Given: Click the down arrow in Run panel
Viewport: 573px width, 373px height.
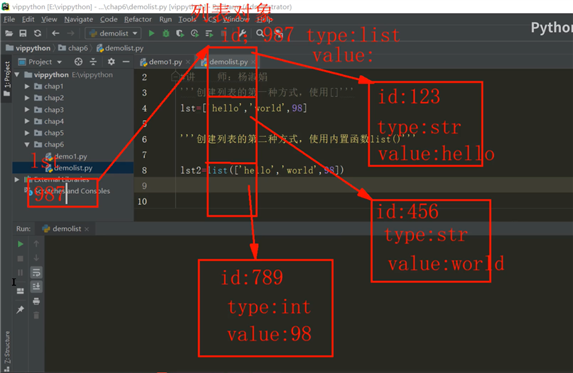Looking at the screenshot, I should [x=36, y=258].
